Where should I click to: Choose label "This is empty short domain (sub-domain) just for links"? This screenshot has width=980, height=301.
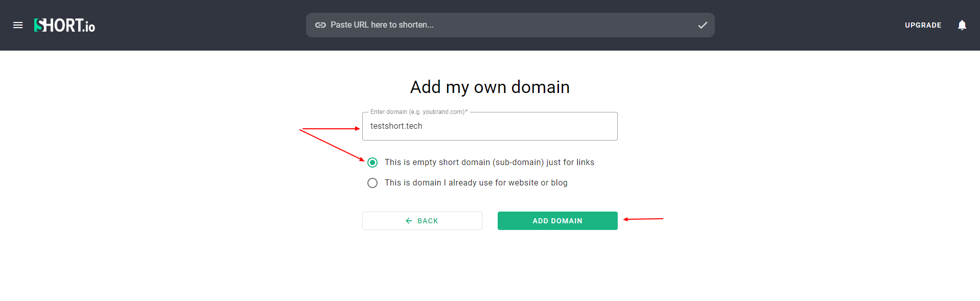[489, 163]
